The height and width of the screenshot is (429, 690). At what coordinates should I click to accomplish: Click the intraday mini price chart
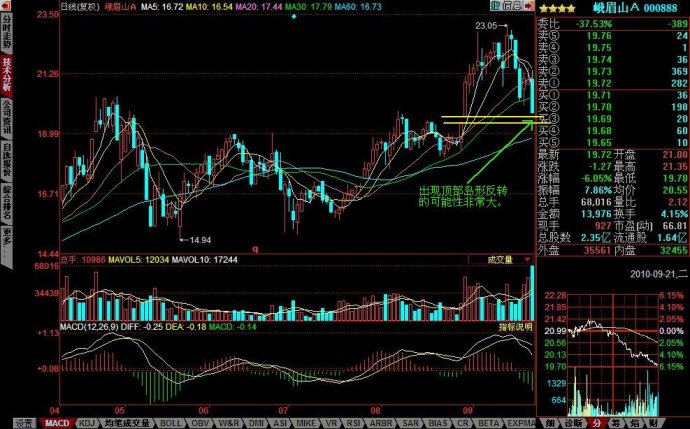click(x=613, y=331)
